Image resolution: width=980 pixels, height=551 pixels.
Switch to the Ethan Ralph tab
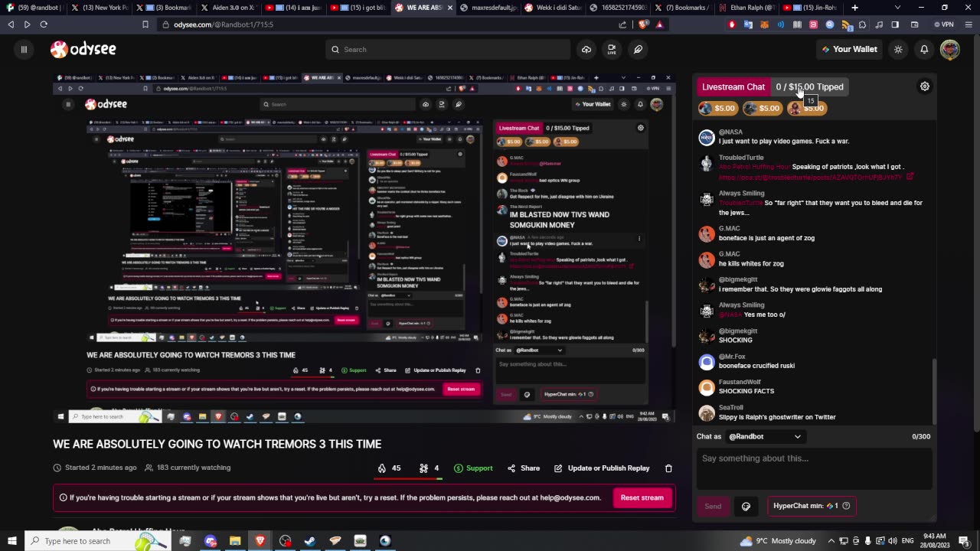(746, 8)
